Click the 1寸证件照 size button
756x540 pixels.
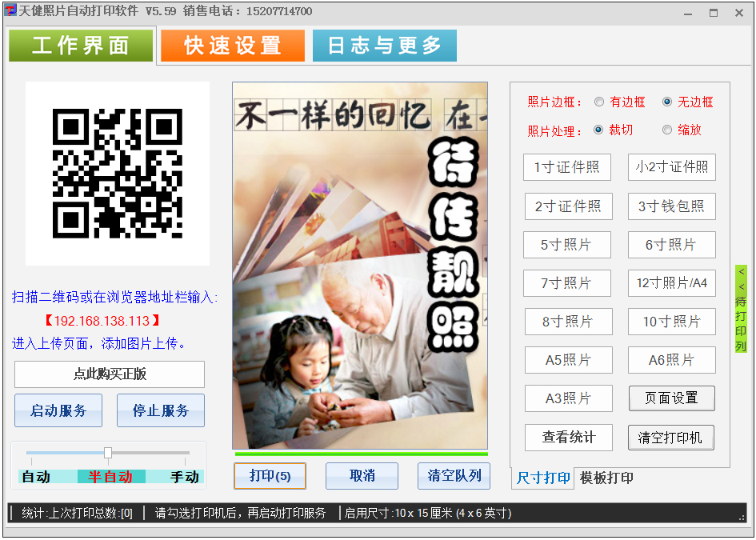567,167
